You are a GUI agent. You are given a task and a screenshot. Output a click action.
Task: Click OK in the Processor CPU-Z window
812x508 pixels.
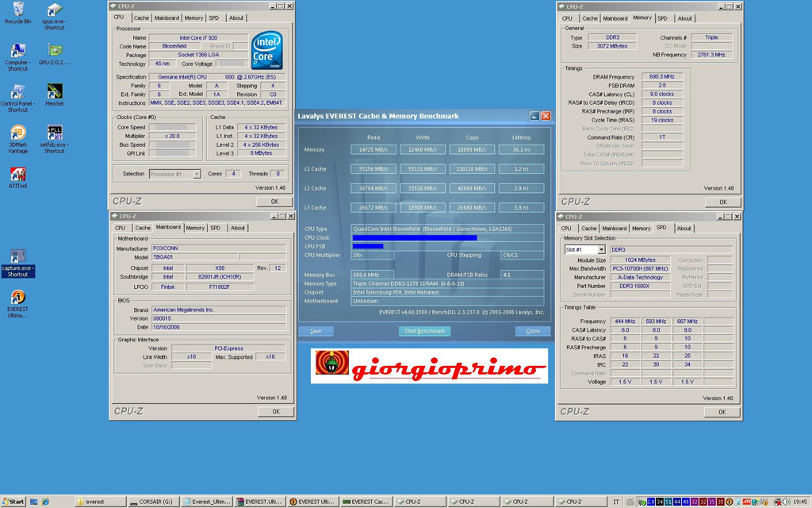[274, 202]
